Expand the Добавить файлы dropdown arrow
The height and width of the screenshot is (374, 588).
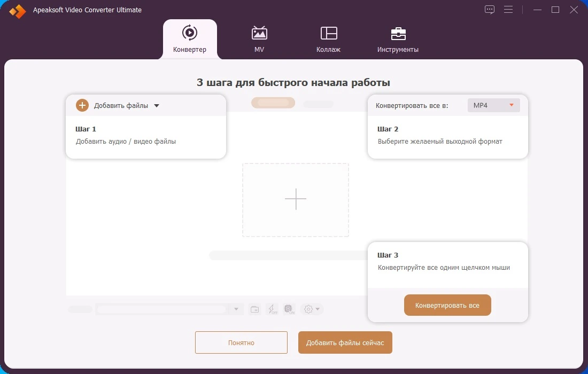coord(157,106)
